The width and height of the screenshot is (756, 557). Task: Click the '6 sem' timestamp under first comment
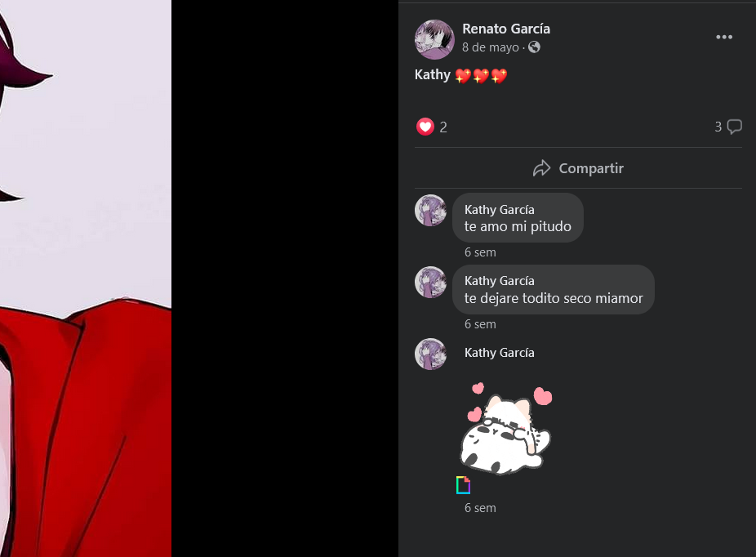click(x=480, y=252)
